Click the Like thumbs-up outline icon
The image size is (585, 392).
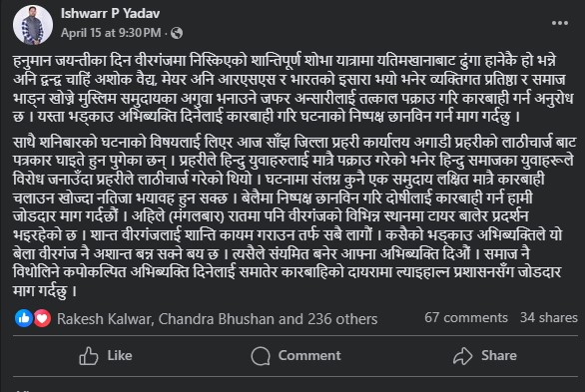[89, 355]
